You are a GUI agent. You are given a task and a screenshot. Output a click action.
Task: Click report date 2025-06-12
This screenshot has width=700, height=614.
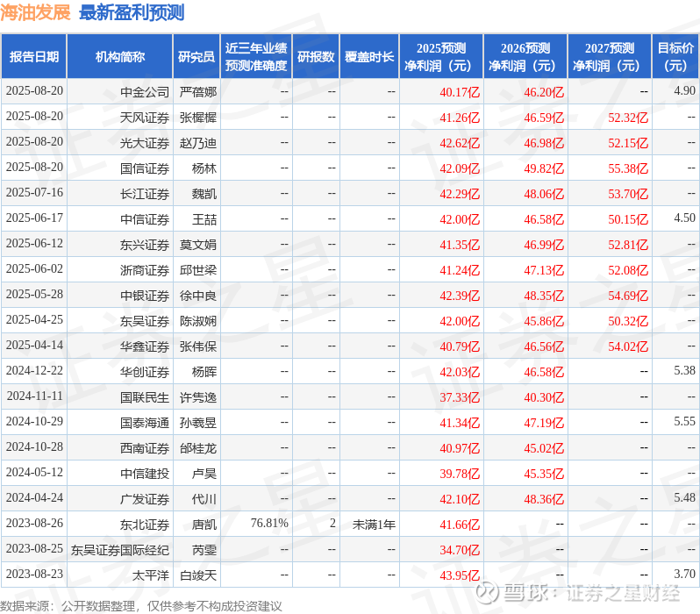point(34,243)
